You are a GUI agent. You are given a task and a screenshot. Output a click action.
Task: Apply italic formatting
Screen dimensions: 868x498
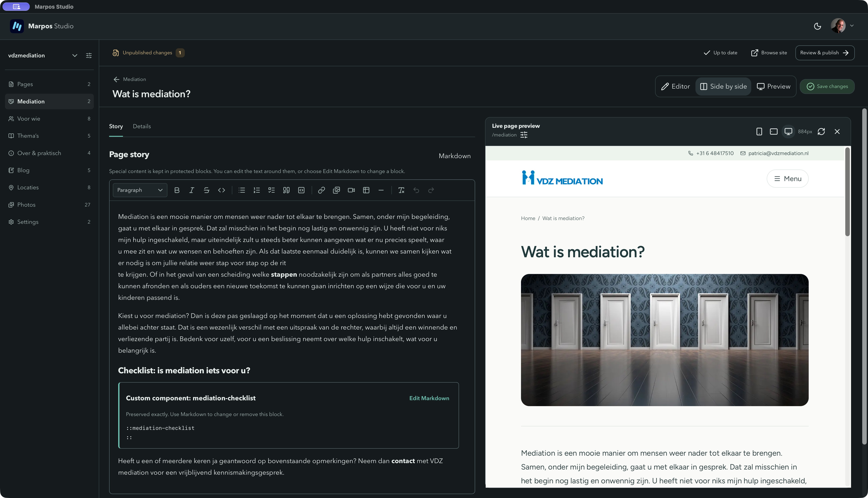[192, 190]
